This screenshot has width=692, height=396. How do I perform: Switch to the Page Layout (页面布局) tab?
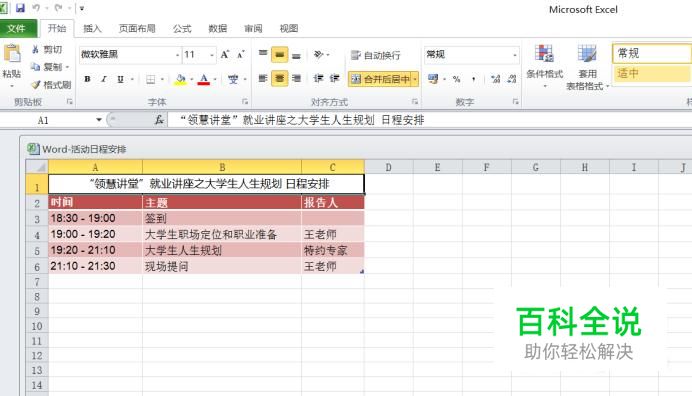point(137,28)
